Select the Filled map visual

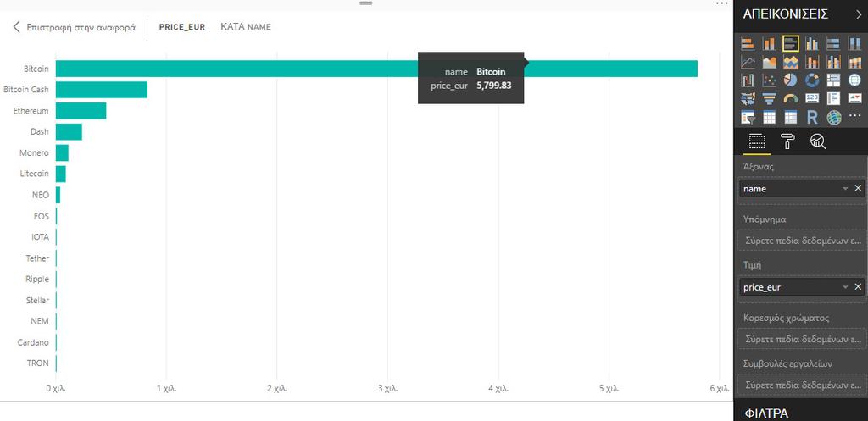tap(748, 98)
